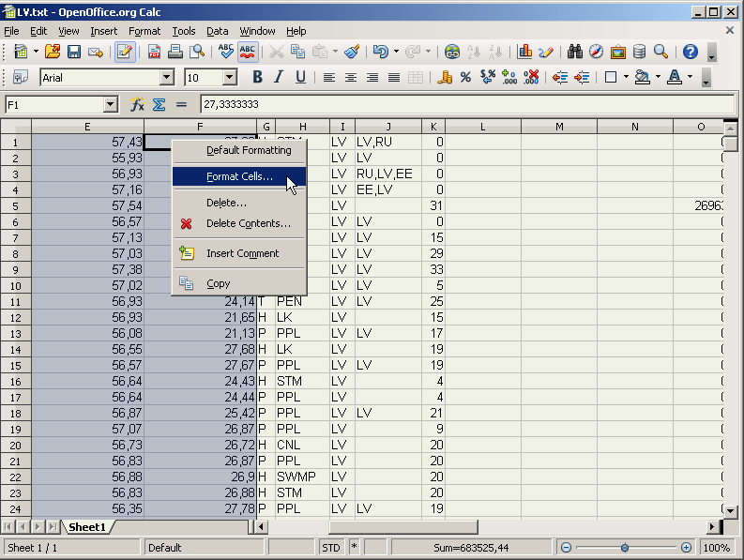The height and width of the screenshot is (560, 744).
Task: Center text horizontally
Action: point(351,77)
